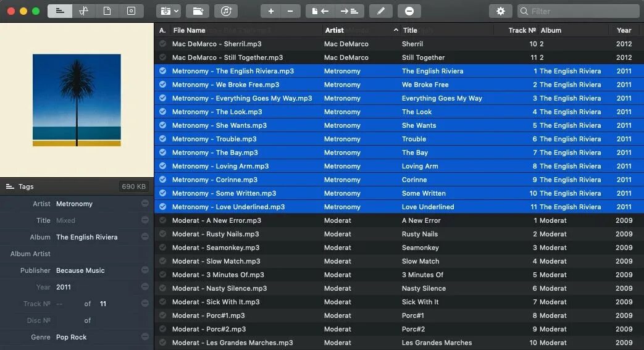Edit the Track Nº total field showing 11
This screenshot has height=350, width=644.
click(x=103, y=304)
